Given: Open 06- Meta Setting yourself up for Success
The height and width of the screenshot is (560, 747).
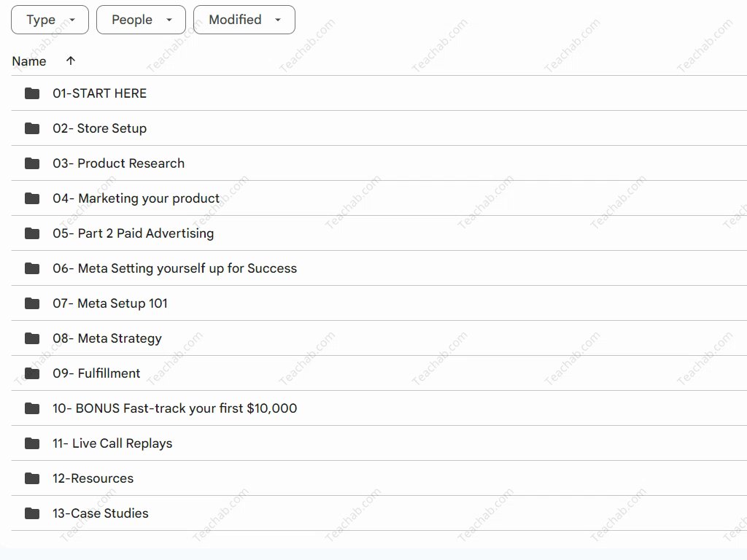Looking at the screenshot, I should pyautogui.click(x=174, y=268).
